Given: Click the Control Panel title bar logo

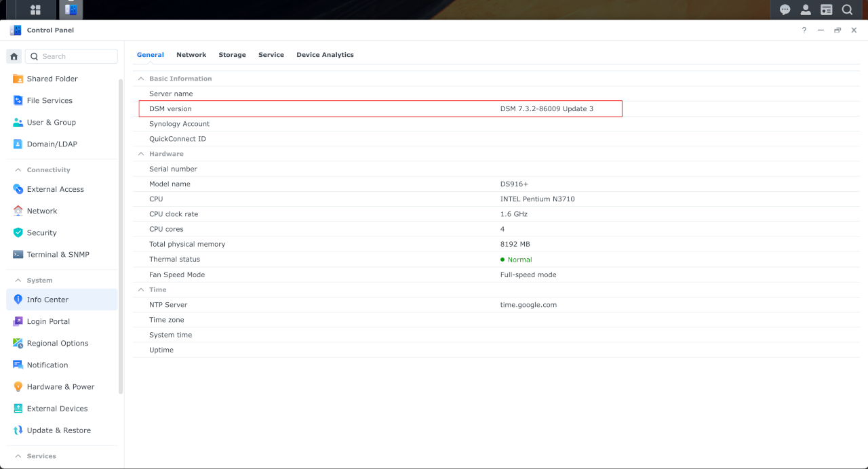Looking at the screenshot, I should coord(16,30).
